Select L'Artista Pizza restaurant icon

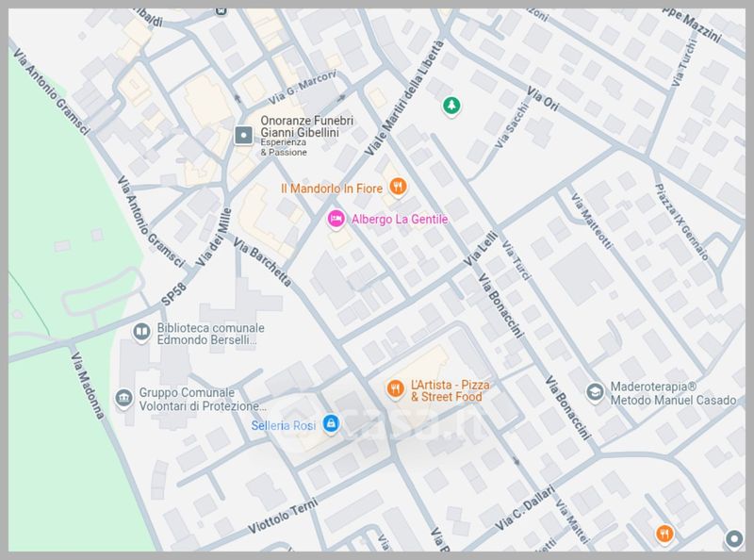coord(397,387)
